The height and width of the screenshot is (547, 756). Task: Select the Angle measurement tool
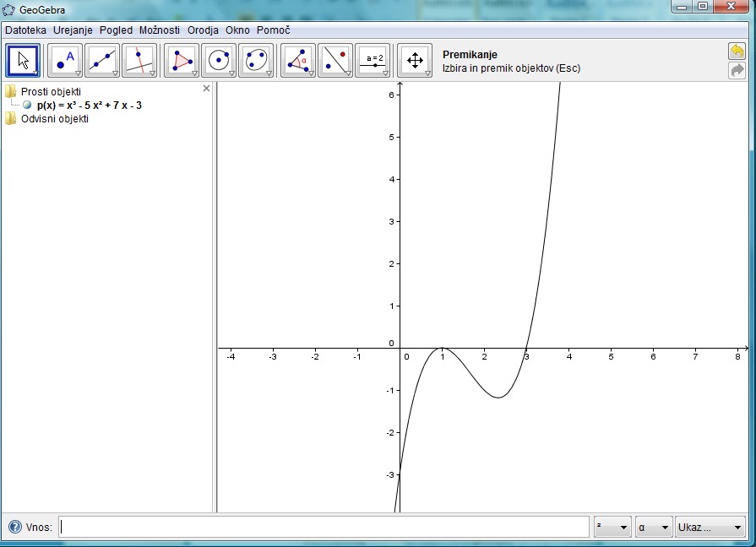pyautogui.click(x=298, y=61)
